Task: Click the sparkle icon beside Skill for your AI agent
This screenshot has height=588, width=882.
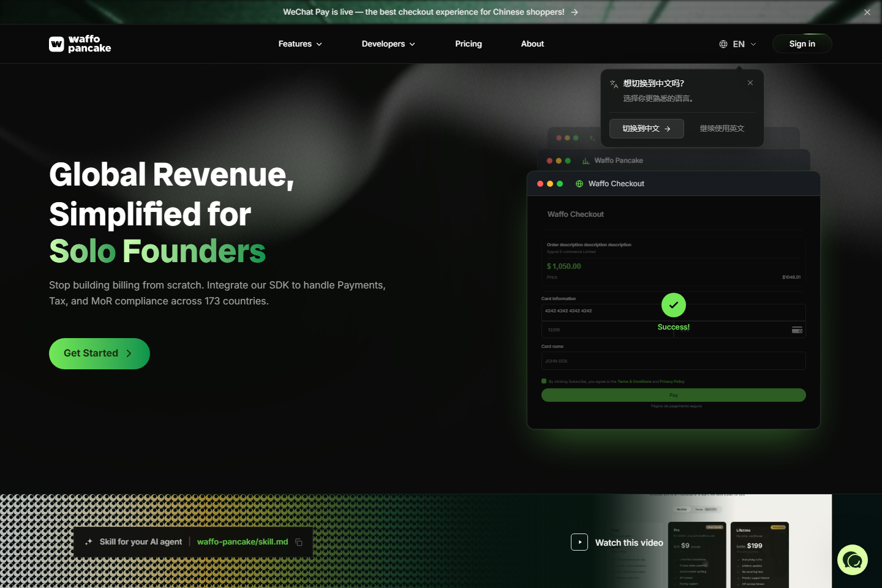Action: [x=89, y=542]
